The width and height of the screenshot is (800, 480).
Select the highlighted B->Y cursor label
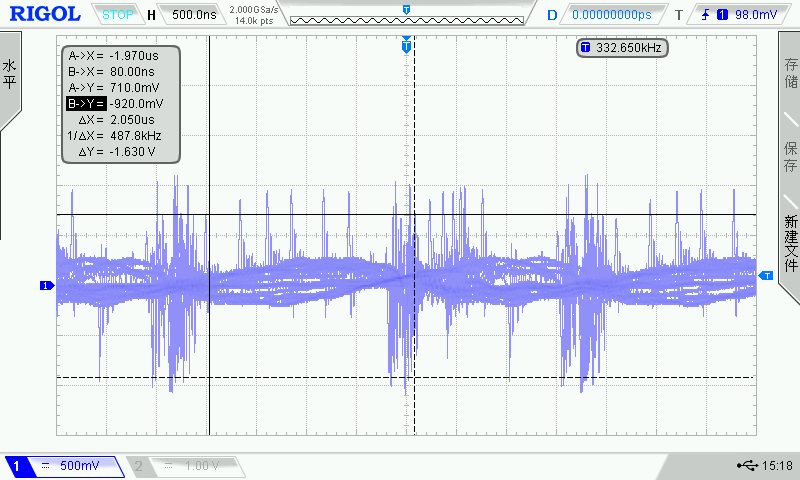pos(86,104)
